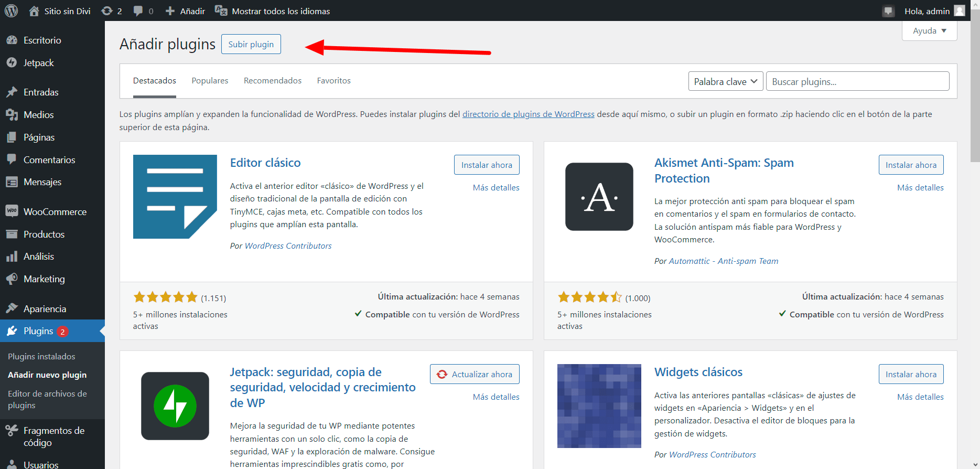Image resolution: width=980 pixels, height=469 pixels.
Task: Open Editor de archivos de plugins
Action: click(47, 400)
